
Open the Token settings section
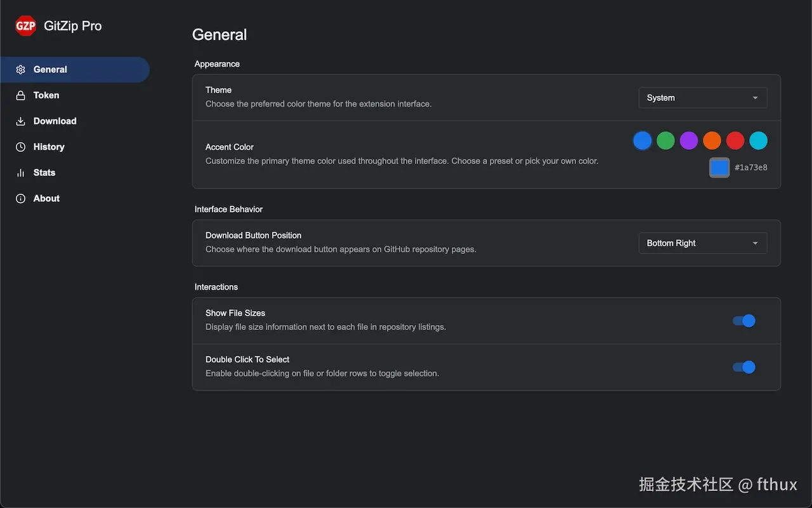[x=75, y=95]
